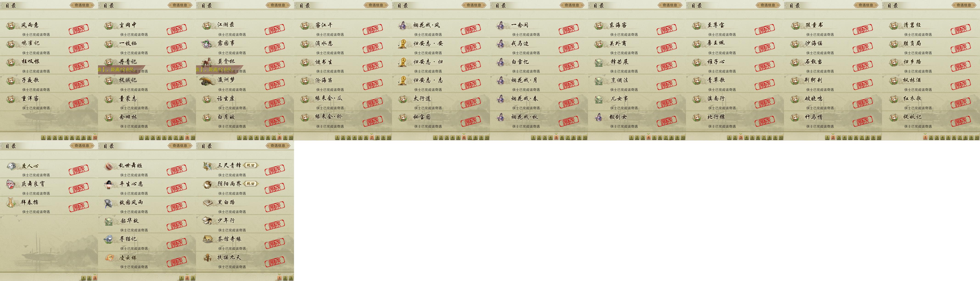Click the folding fan icon of 故园风雨

coord(109,203)
